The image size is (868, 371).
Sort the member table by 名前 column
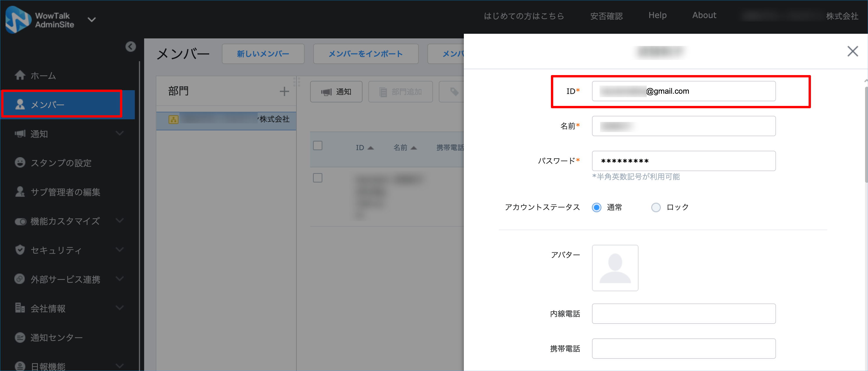(405, 148)
